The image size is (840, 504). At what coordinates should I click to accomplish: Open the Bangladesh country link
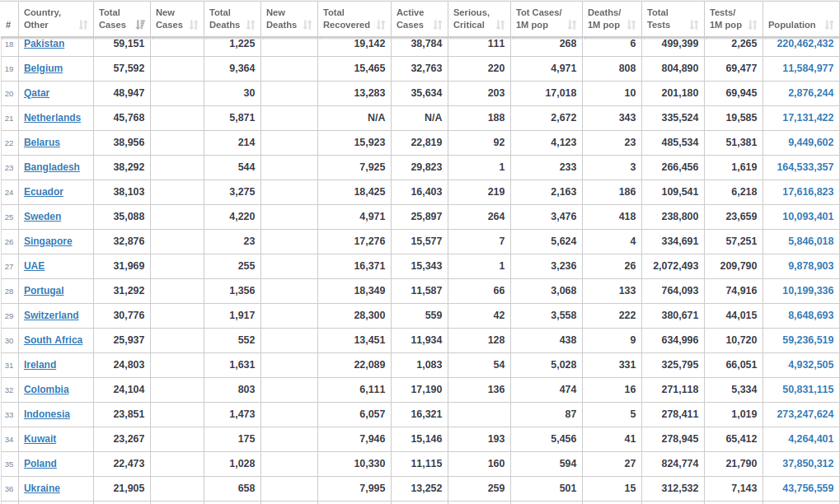51,167
